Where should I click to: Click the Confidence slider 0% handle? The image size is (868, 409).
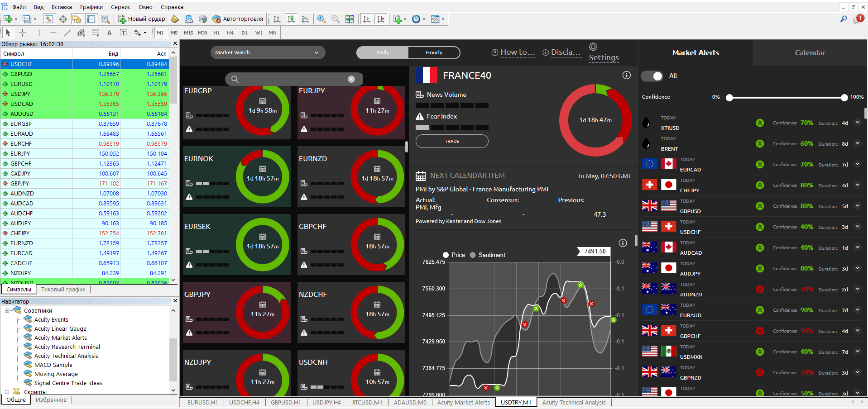729,97
